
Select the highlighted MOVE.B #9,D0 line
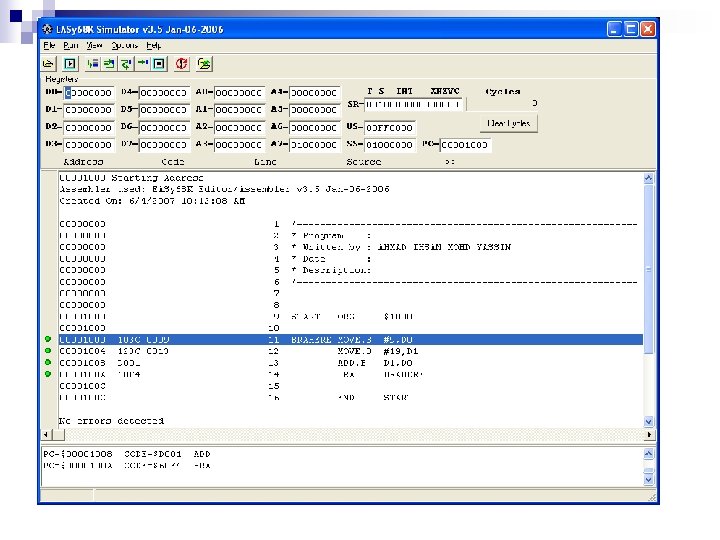351,340
